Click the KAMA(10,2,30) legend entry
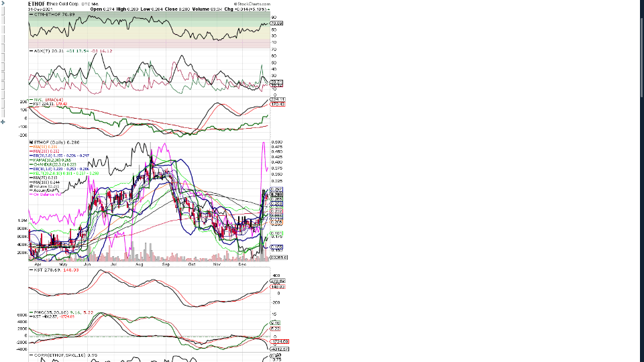This screenshot has height=362, width=644. (52, 160)
